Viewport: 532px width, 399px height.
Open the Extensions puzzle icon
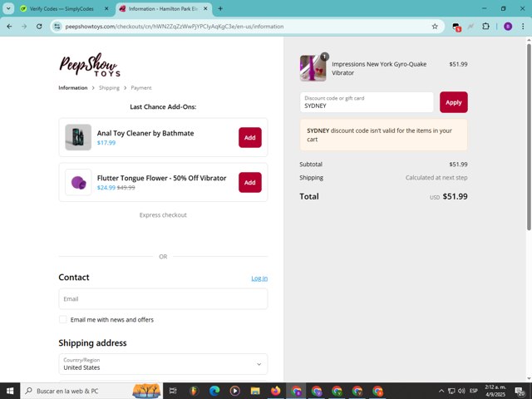point(485,27)
